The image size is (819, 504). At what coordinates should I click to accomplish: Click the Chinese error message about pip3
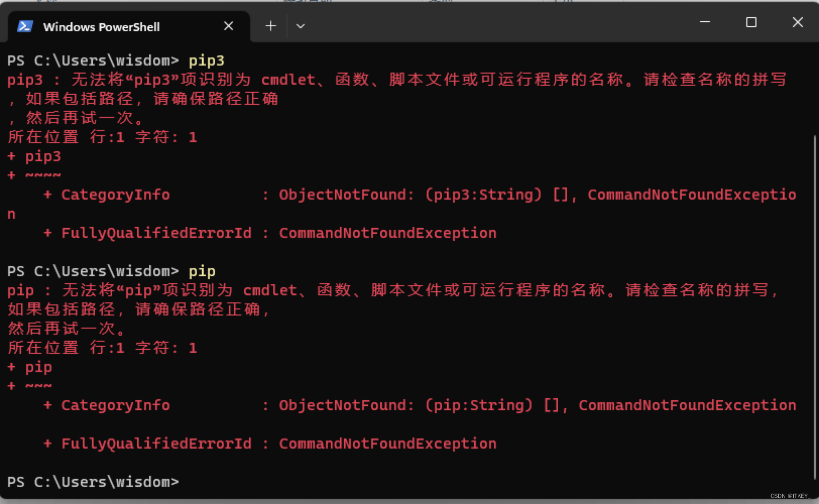pyautogui.click(x=353, y=80)
